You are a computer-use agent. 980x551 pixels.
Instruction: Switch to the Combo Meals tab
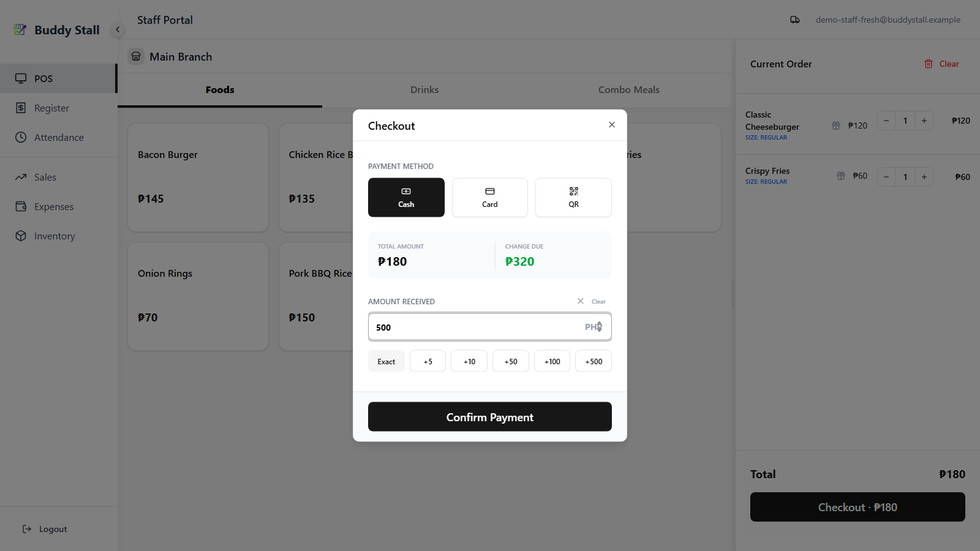(x=629, y=89)
